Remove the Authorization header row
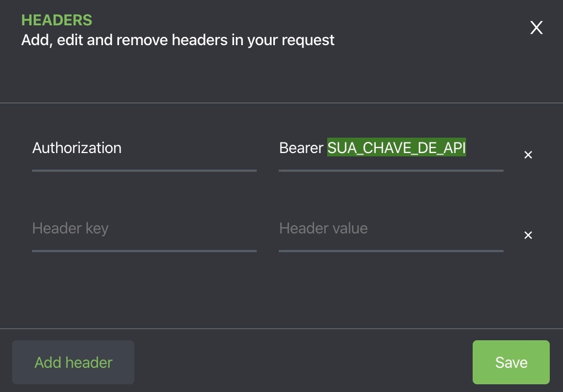 (528, 155)
